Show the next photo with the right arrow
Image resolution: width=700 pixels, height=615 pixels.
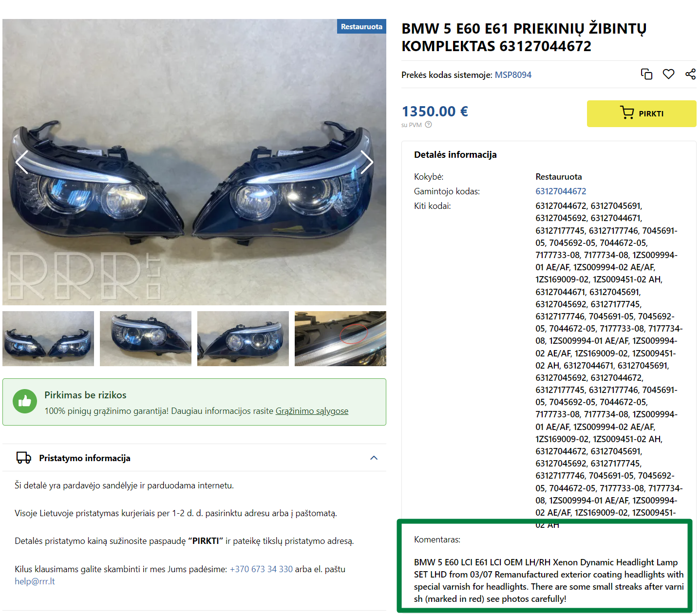pyautogui.click(x=367, y=162)
